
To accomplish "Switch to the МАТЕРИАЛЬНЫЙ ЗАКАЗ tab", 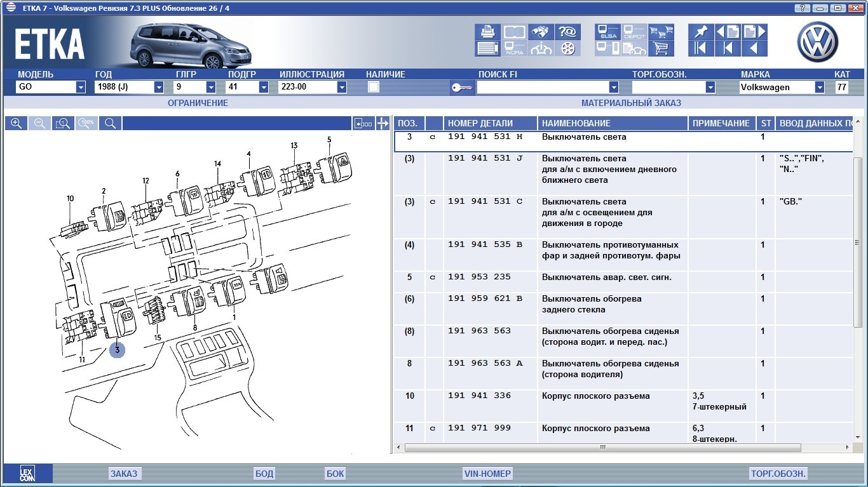I will [630, 103].
